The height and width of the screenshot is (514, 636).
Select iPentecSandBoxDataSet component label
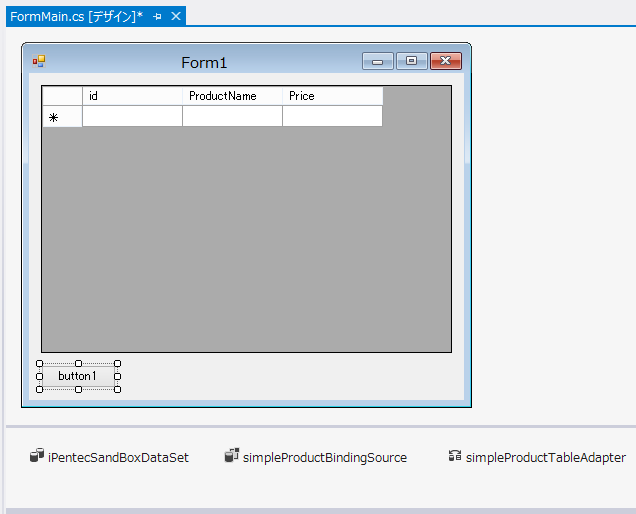click(118, 458)
